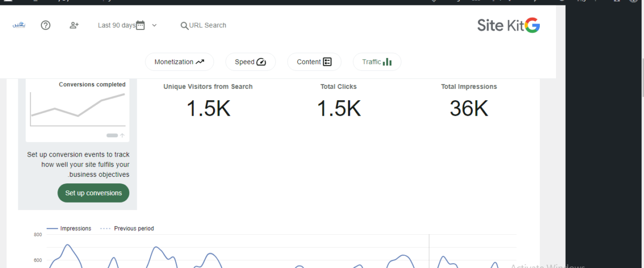
Task: Click the Arabic site logo in header
Action: tap(19, 25)
